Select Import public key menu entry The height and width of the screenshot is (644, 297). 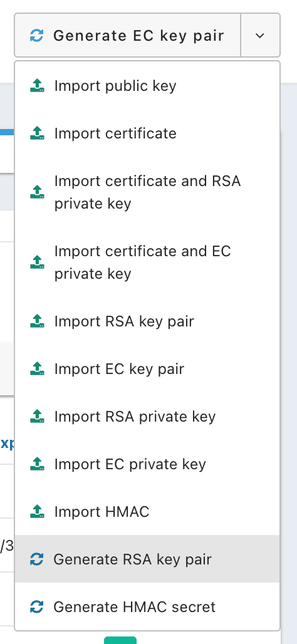coord(147,86)
